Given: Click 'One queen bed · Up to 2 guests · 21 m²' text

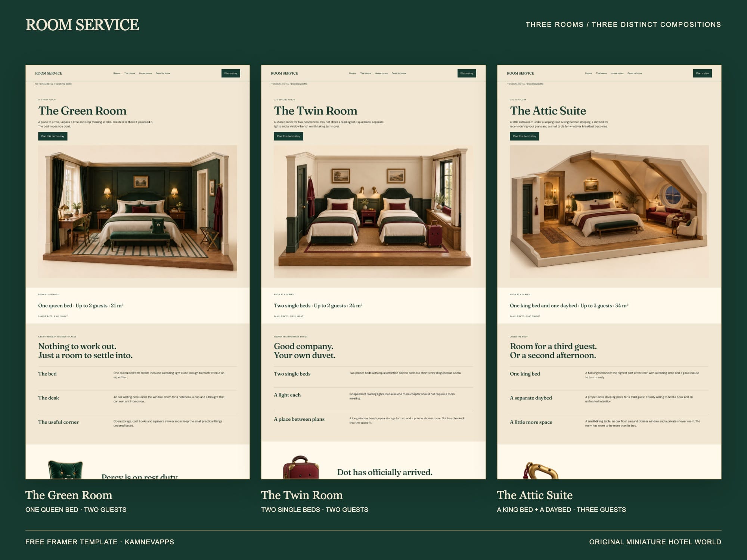Looking at the screenshot, I should (81, 305).
